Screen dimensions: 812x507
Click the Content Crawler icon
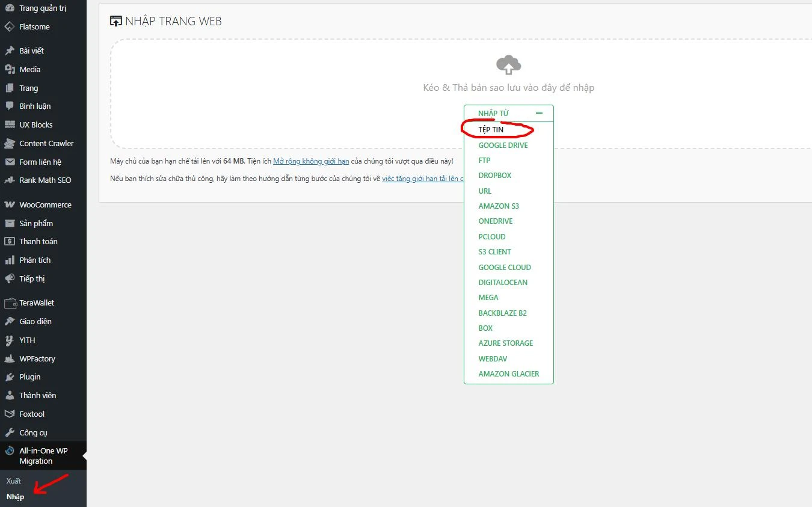point(9,143)
